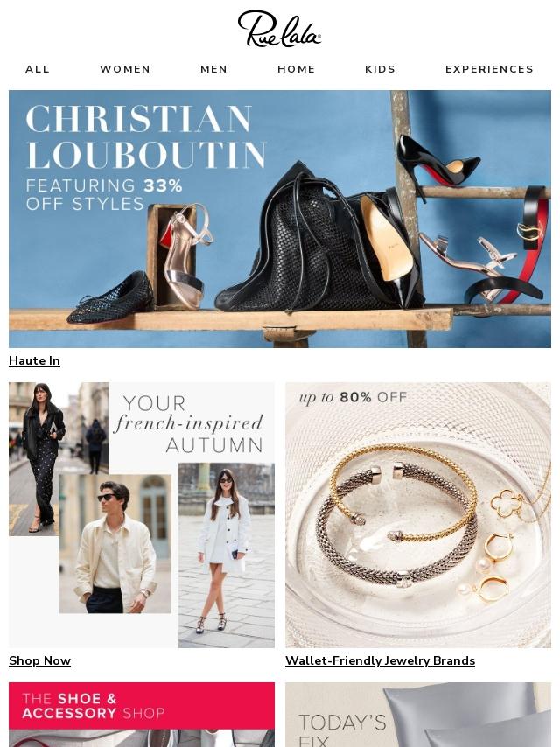
Task: Follow the Haute In link
Action: coord(34,360)
